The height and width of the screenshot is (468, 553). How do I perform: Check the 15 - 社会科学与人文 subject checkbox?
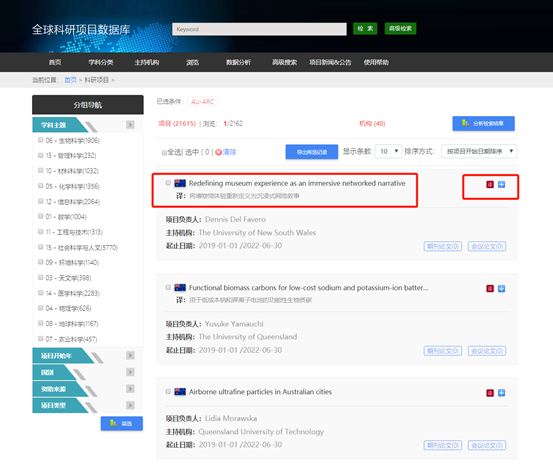41,247
